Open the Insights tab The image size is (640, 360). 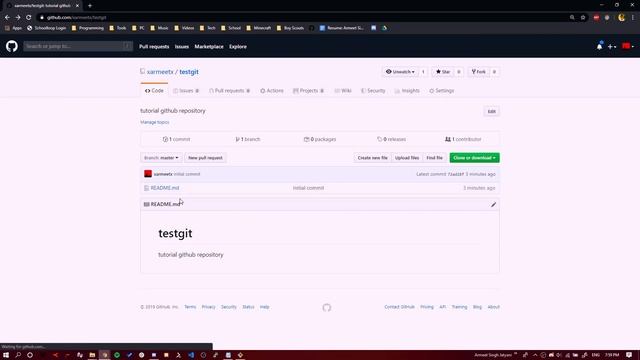[407, 91]
